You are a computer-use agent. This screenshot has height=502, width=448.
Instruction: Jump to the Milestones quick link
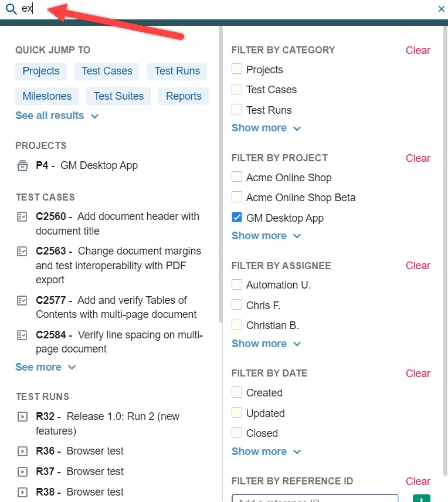(x=47, y=96)
